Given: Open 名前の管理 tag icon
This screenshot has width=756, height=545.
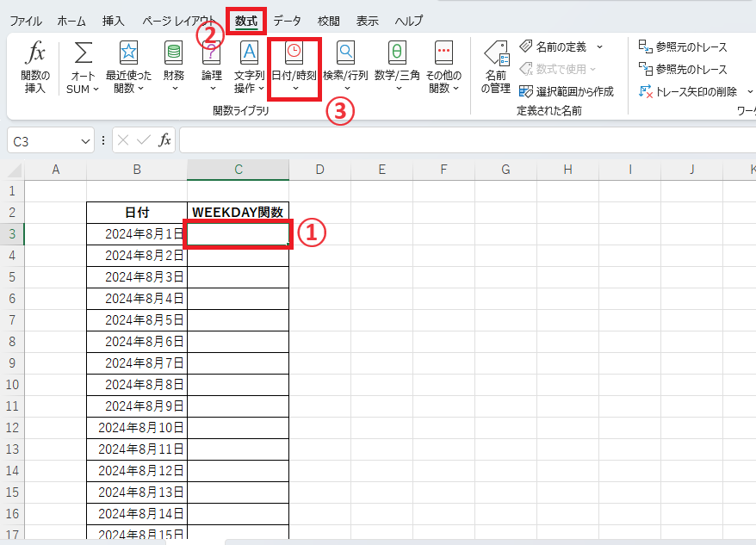Looking at the screenshot, I should click(x=497, y=53).
